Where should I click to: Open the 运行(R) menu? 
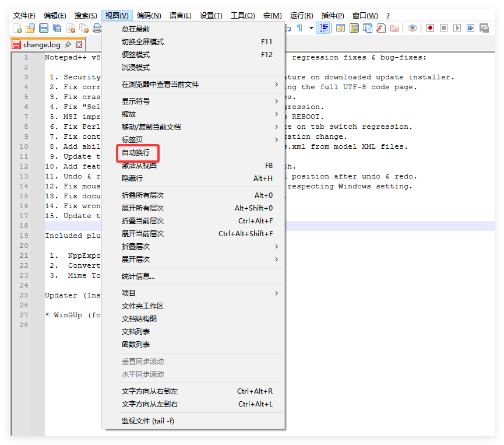301,16
